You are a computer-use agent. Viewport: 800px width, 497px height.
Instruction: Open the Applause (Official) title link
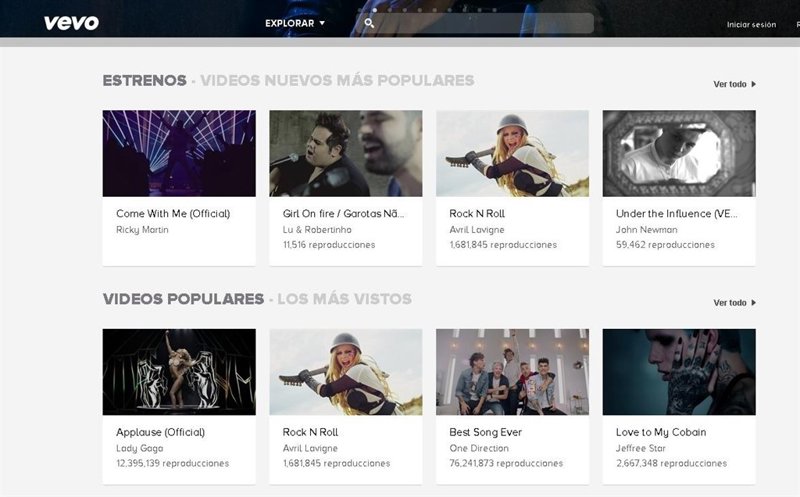pyautogui.click(x=160, y=432)
